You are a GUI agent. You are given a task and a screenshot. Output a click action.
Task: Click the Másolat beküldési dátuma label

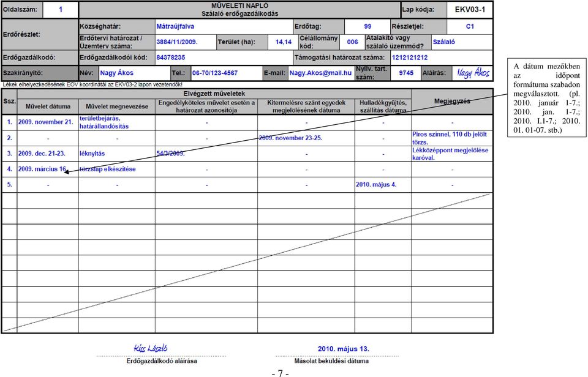pos(331,361)
